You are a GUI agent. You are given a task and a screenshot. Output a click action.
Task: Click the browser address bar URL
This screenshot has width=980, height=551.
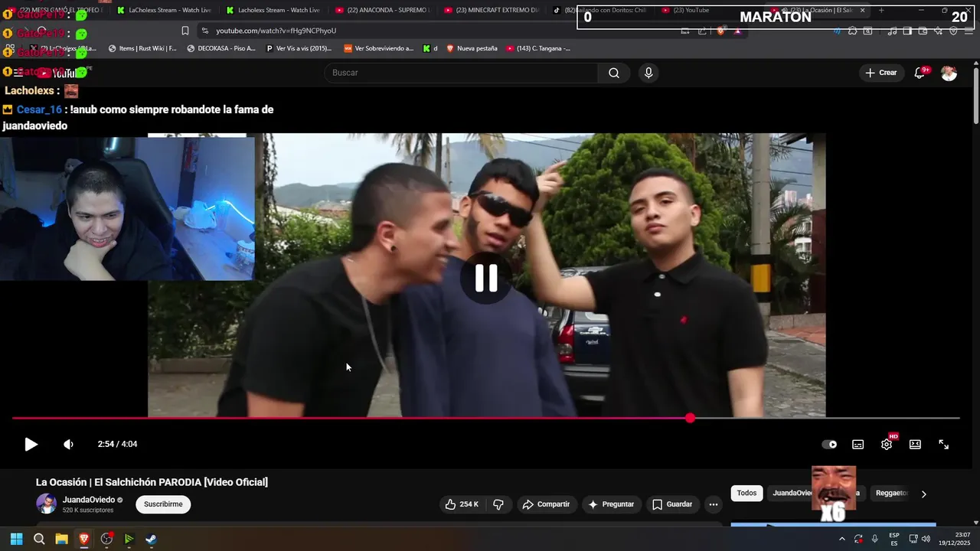(x=276, y=31)
